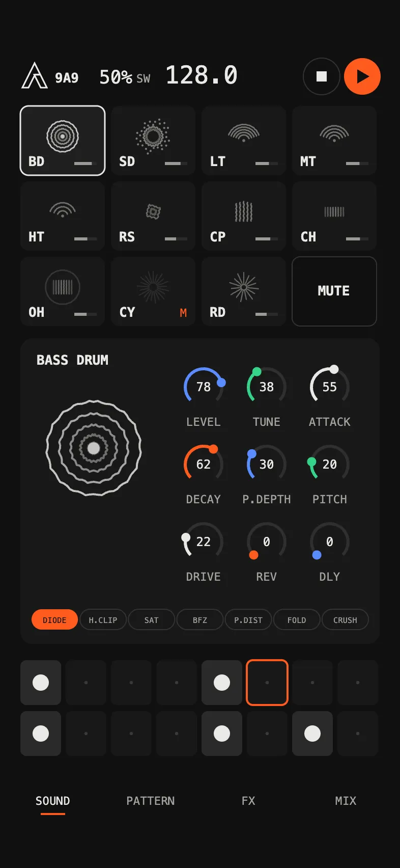Toggle step 16 in the sequencer bottom row
Viewport: 400px width, 868px height.
pos(358,734)
